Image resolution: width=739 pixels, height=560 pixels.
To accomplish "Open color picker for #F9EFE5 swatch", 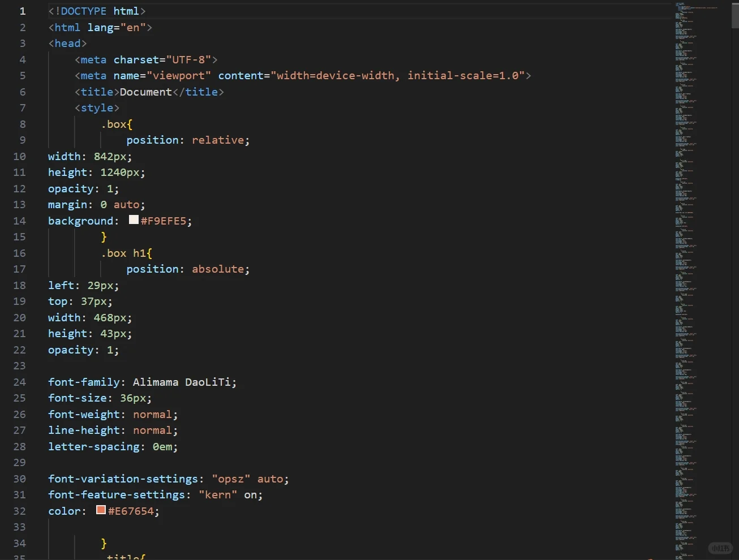I will [x=134, y=219].
